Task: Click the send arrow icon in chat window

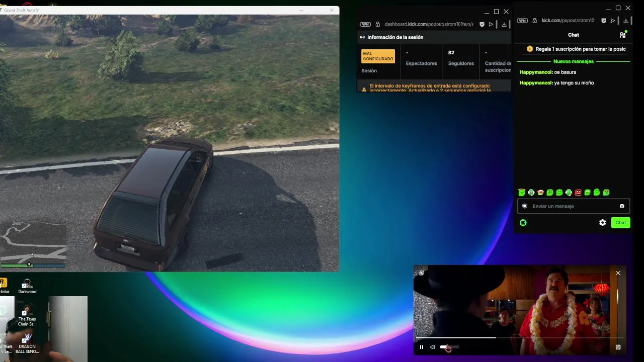Action: pyautogui.click(x=613, y=21)
